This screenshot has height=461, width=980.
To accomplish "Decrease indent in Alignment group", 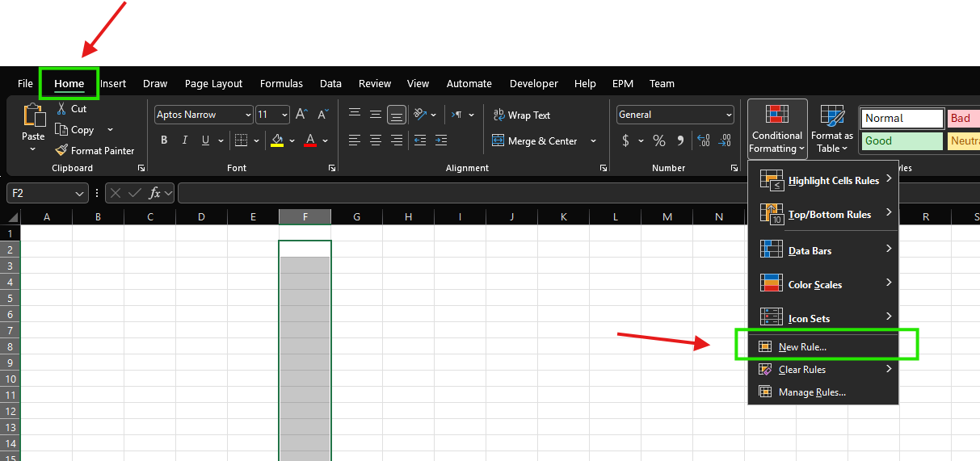I will pos(420,140).
